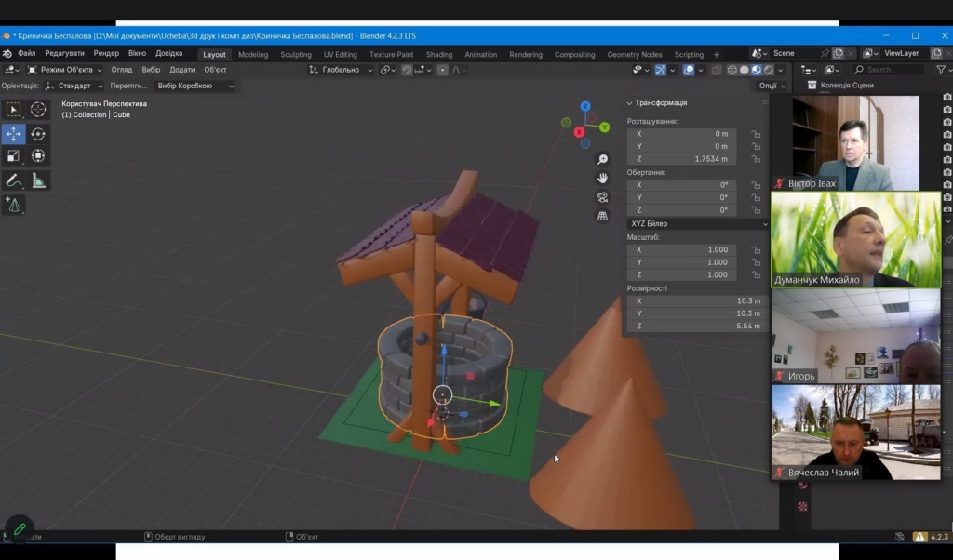Activate the Scale tool
953x560 pixels.
[x=14, y=156]
